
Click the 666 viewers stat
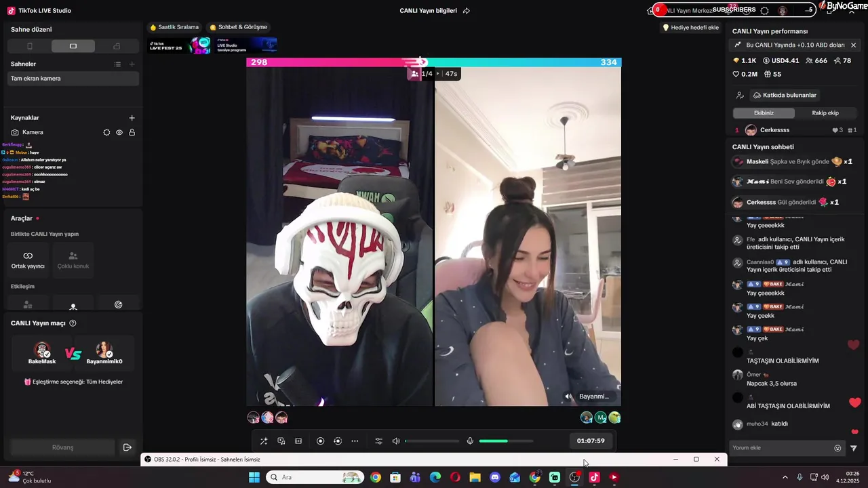(x=816, y=61)
